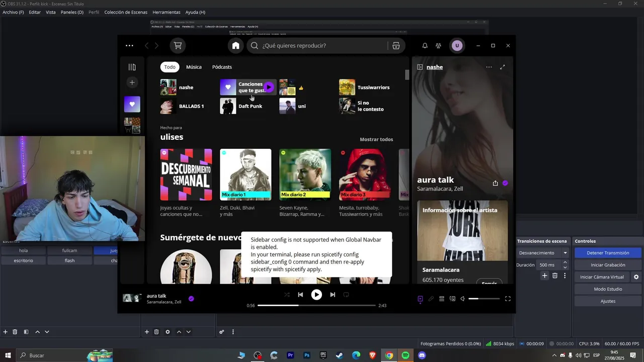Increase the Duración value with up arrow
The image size is (644, 362).
pyautogui.click(x=565, y=262)
